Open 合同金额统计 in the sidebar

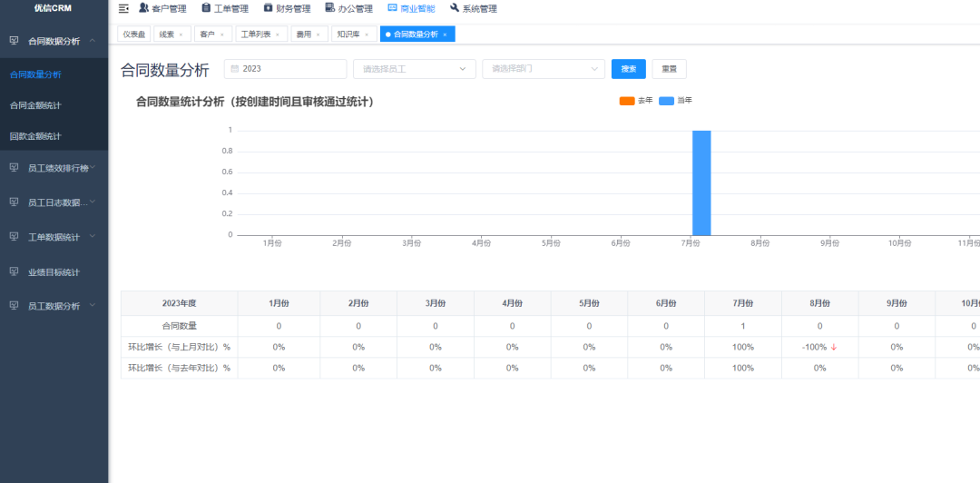tap(35, 105)
